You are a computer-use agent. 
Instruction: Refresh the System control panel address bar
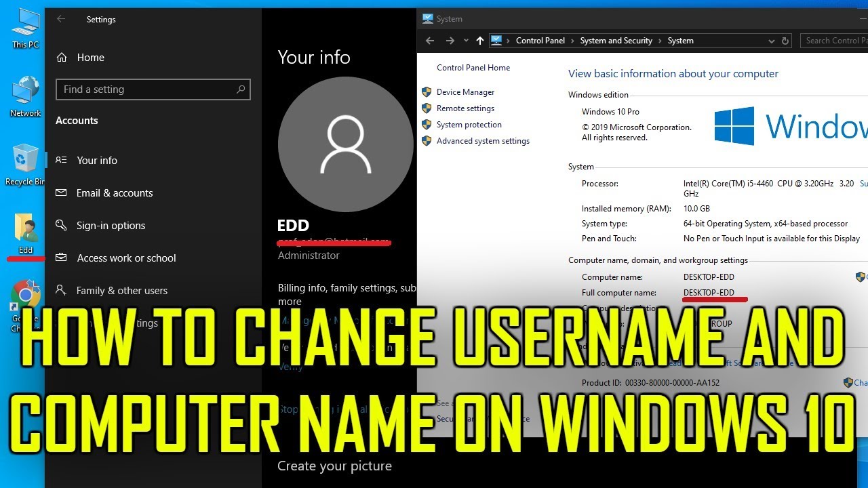click(785, 41)
